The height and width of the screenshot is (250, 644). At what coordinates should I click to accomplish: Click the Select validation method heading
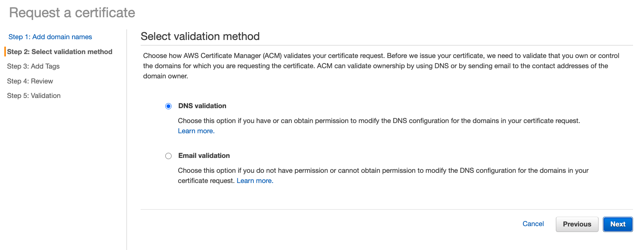point(200,36)
